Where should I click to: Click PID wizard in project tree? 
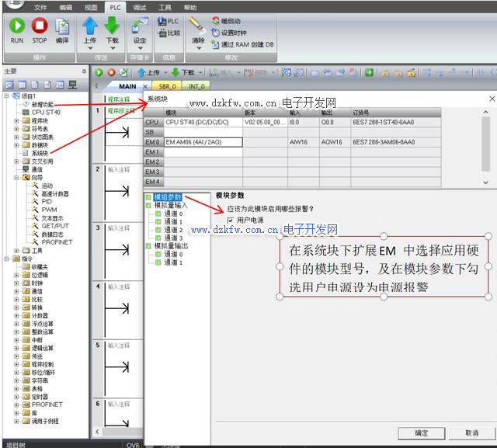point(47,202)
